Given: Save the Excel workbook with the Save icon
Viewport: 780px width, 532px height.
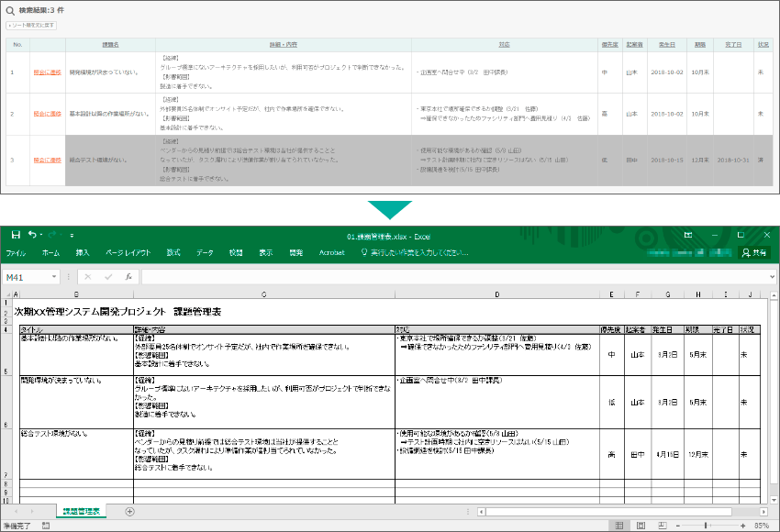Looking at the screenshot, I should [16, 235].
